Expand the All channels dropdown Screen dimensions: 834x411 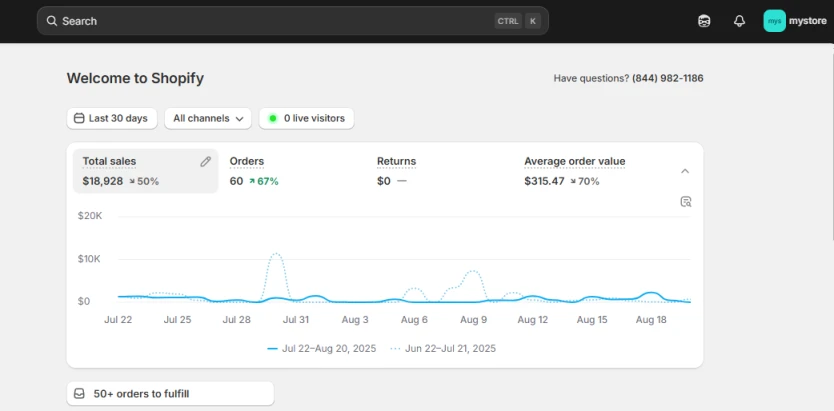coord(208,118)
